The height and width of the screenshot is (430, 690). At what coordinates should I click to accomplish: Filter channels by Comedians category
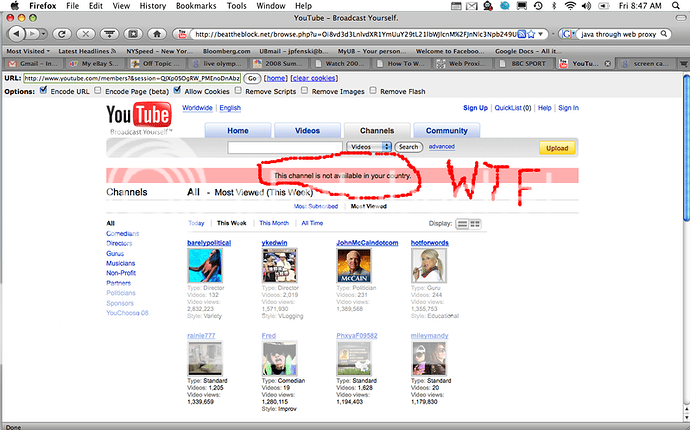[x=122, y=234]
